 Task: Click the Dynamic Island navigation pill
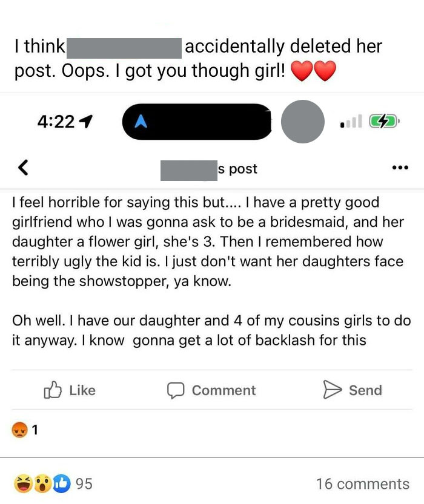pos(197,121)
